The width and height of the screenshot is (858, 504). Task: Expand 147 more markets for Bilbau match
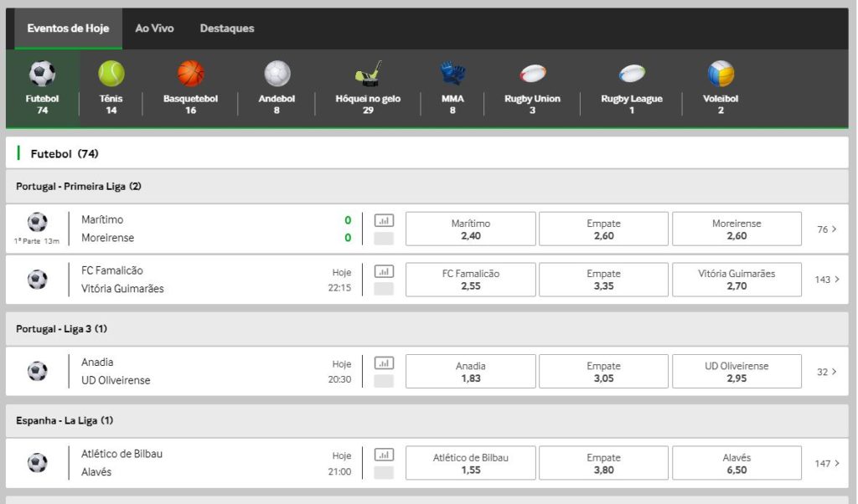[827, 464]
